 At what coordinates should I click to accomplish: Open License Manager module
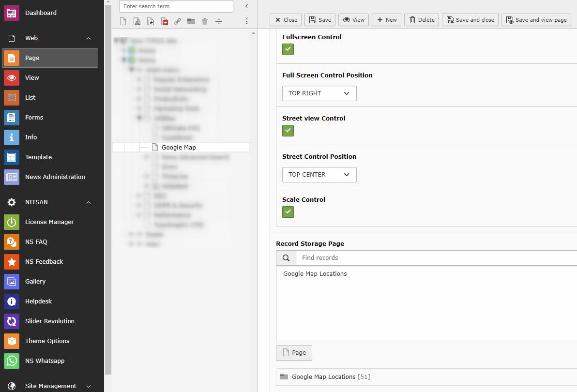50,222
